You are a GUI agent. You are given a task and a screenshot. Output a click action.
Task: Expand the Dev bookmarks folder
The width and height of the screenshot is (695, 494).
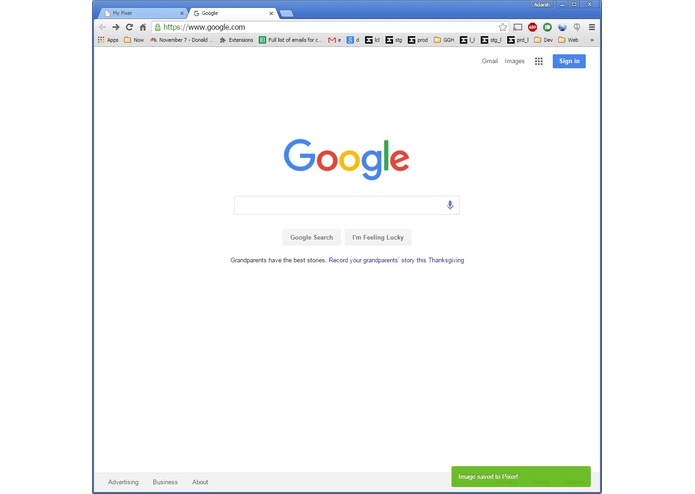tap(543, 40)
